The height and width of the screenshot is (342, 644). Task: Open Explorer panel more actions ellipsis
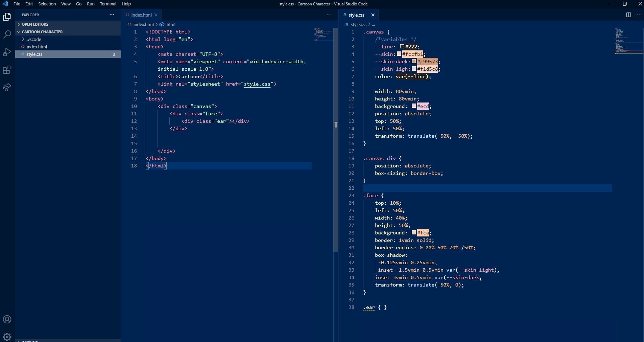[x=112, y=15]
